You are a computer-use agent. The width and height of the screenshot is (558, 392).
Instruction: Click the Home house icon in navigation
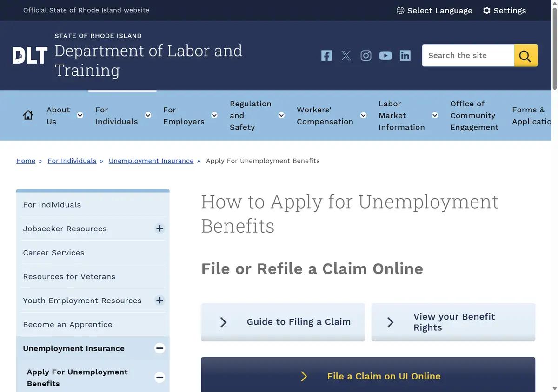[x=28, y=115]
